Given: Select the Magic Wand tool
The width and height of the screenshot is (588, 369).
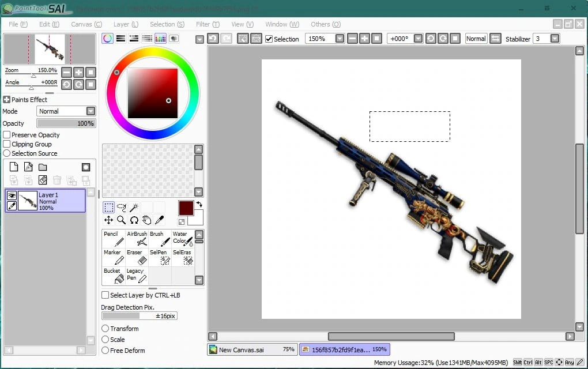Looking at the screenshot, I should tap(134, 208).
